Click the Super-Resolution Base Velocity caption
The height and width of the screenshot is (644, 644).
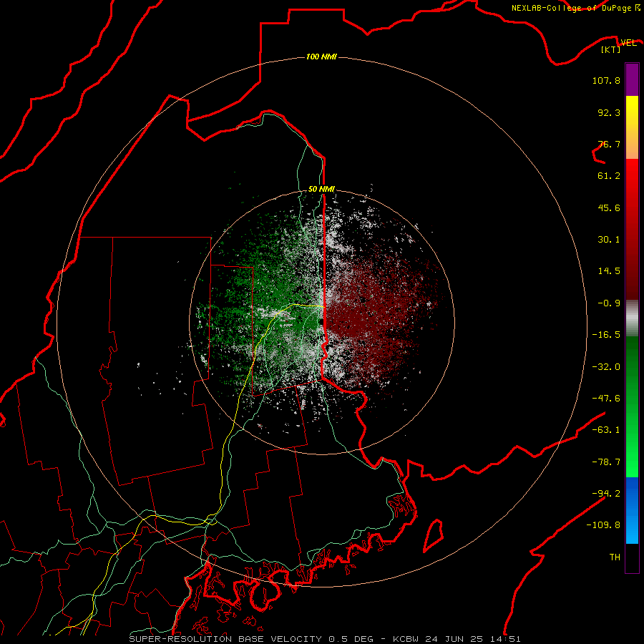tap(325, 639)
